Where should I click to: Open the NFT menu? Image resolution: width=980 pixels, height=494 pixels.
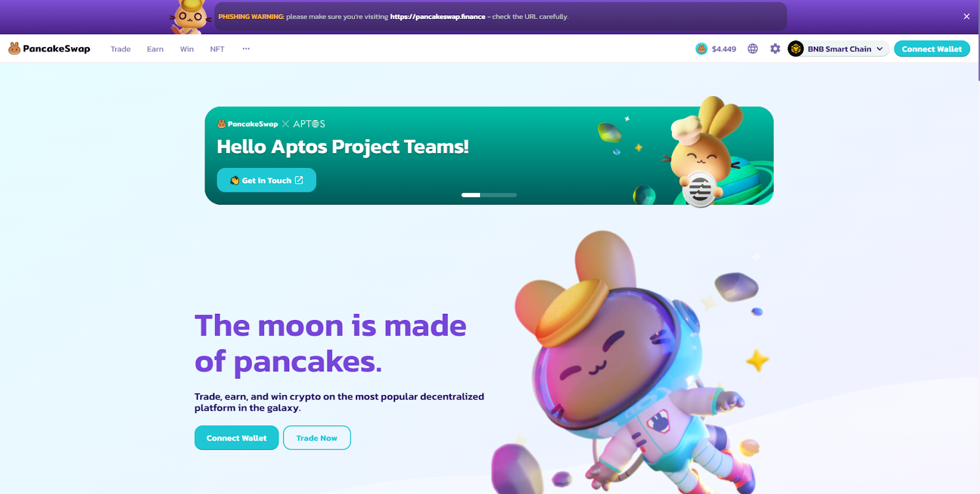[217, 49]
